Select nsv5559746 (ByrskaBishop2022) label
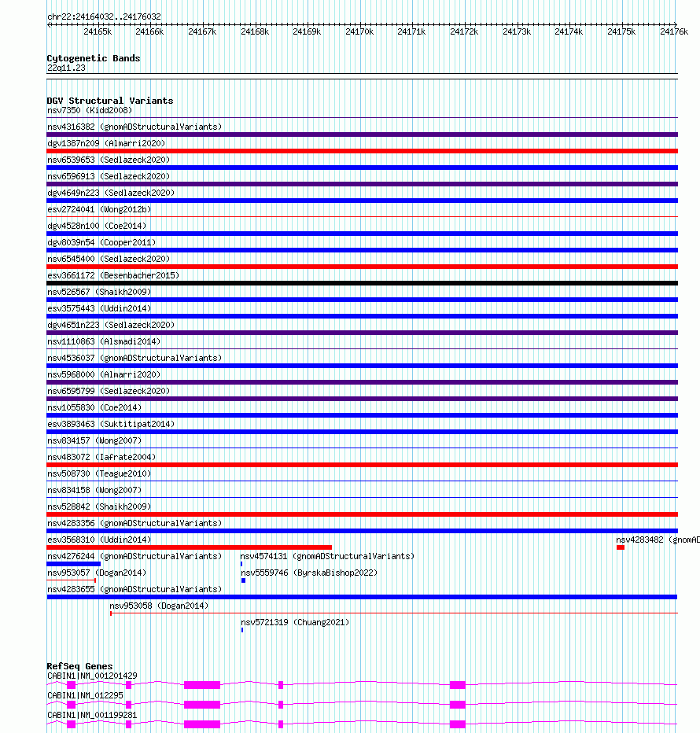Screen dimensions: 700x733 309,573
